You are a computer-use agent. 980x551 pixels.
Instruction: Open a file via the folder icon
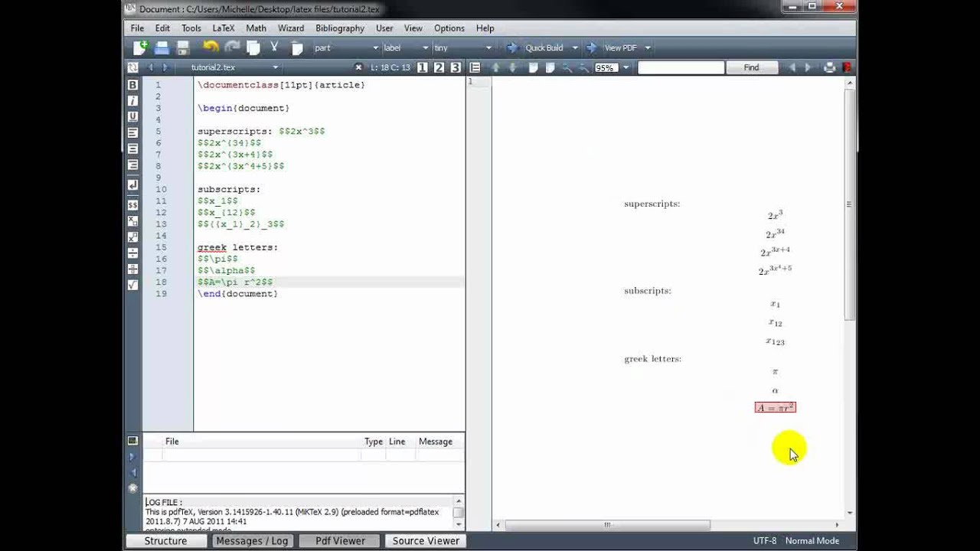tap(162, 47)
